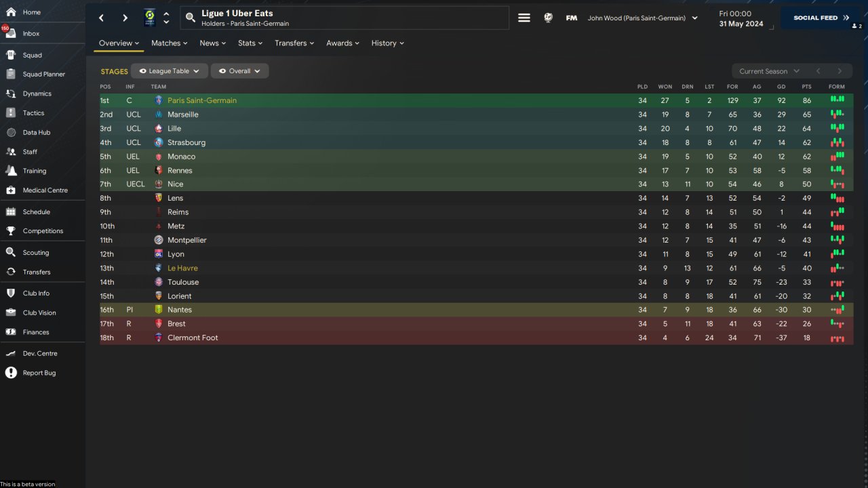
Task: Toggle the Overall view selector
Action: (239, 71)
